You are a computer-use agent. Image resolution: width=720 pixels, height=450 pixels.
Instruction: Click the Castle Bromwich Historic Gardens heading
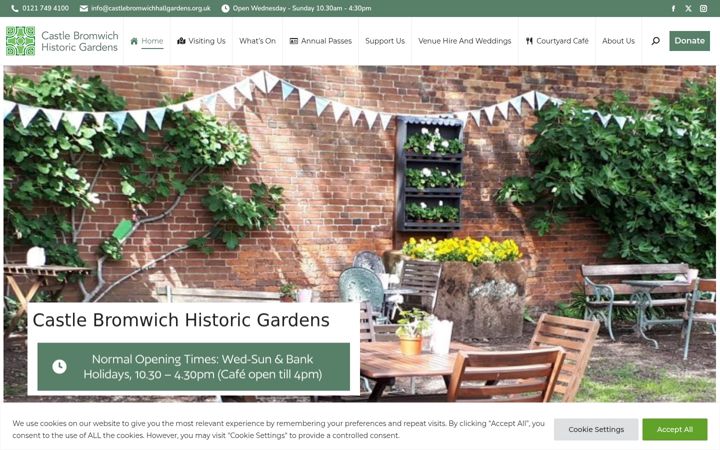pyautogui.click(x=181, y=320)
